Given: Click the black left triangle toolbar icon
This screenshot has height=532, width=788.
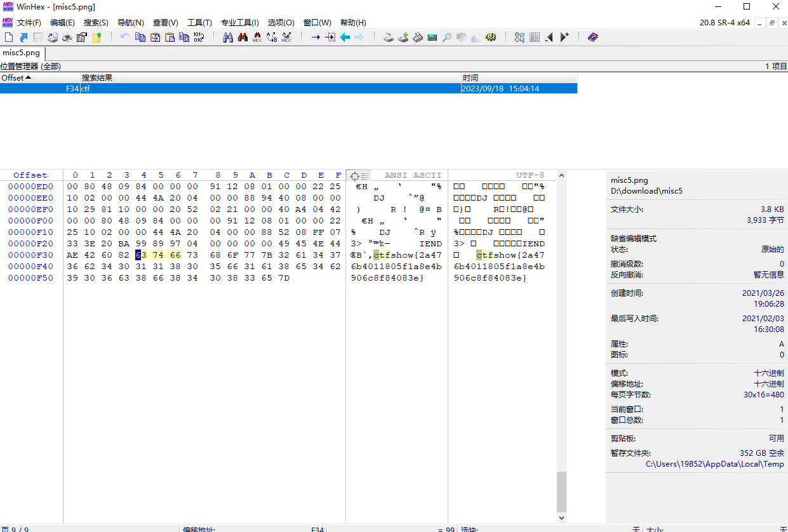Looking at the screenshot, I should (x=549, y=37).
